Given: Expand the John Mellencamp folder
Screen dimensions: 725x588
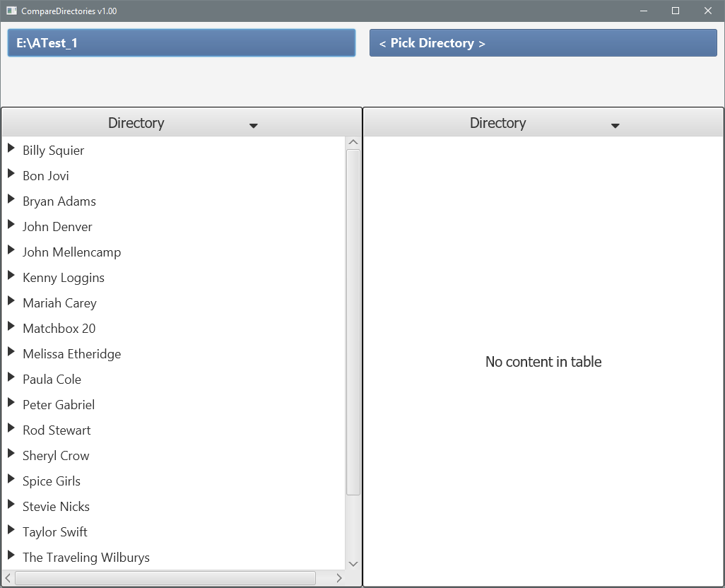Looking at the screenshot, I should (11, 250).
